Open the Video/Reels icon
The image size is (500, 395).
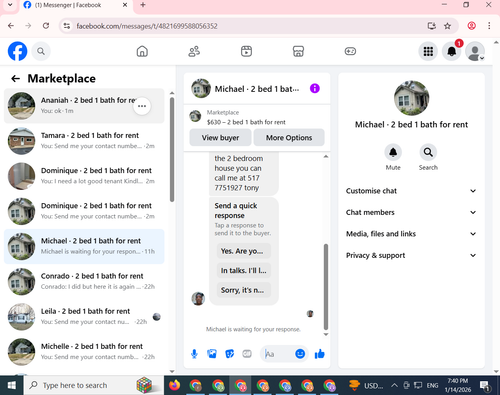pos(246,51)
